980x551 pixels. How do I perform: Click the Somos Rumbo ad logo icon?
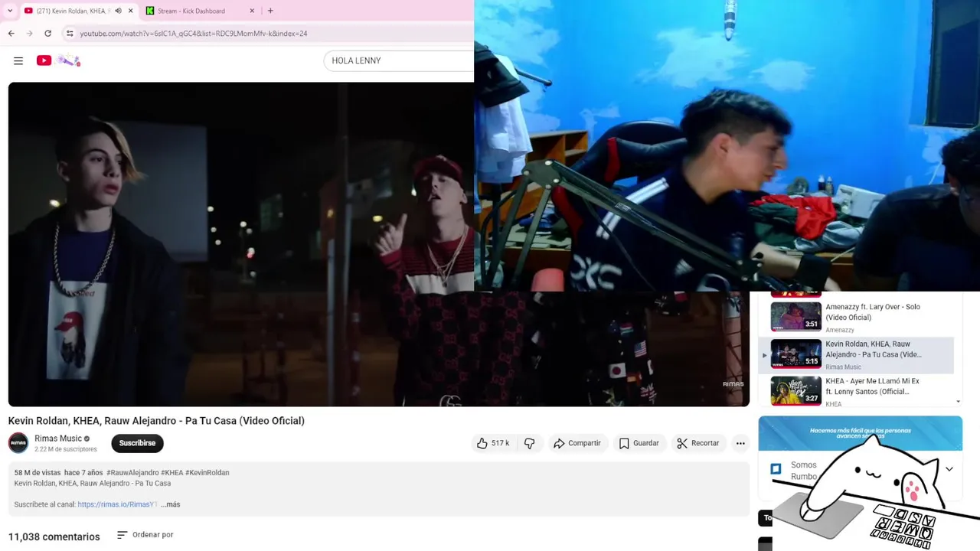(x=776, y=469)
